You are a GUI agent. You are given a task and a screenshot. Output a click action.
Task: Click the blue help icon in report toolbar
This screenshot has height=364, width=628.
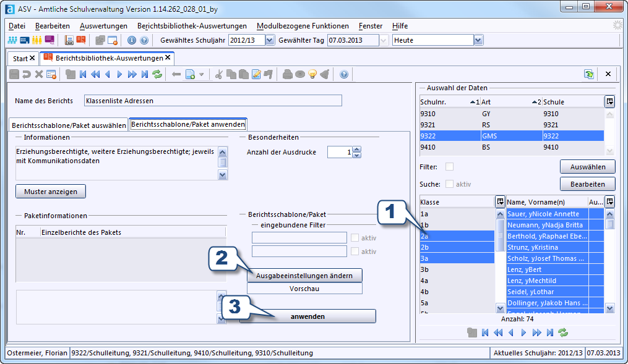pos(343,74)
